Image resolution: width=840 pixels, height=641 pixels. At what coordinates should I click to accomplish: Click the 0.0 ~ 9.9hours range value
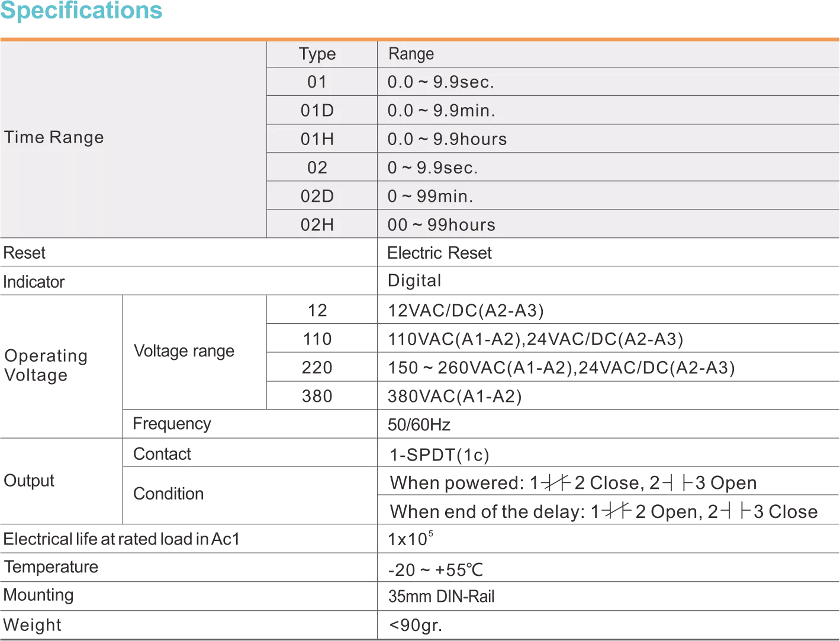pos(447,139)
